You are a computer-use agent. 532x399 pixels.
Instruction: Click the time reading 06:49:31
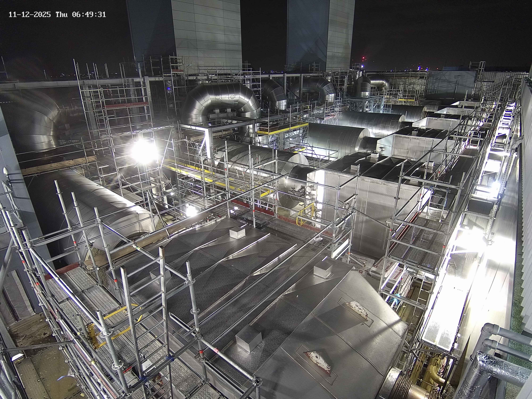(x=89, y=15)
